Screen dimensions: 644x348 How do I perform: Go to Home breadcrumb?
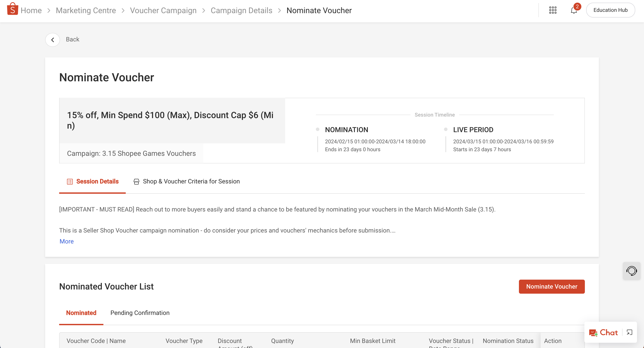(31, 11)
